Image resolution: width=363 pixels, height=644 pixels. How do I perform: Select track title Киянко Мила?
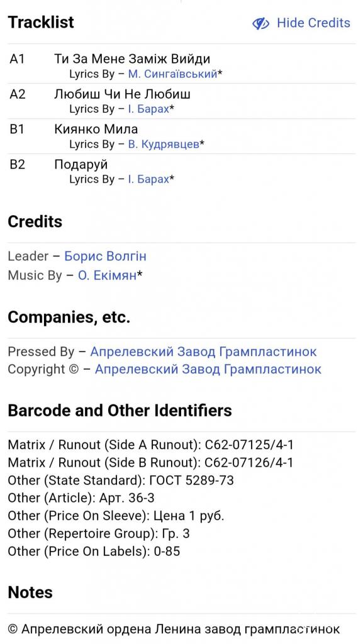pyautogui.click(x=96, y=129)
